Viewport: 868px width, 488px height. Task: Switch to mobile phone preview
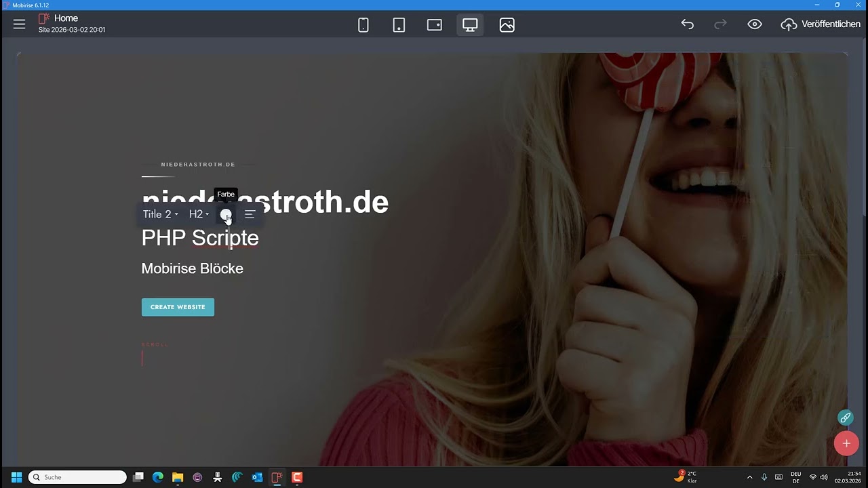(363, 25)
